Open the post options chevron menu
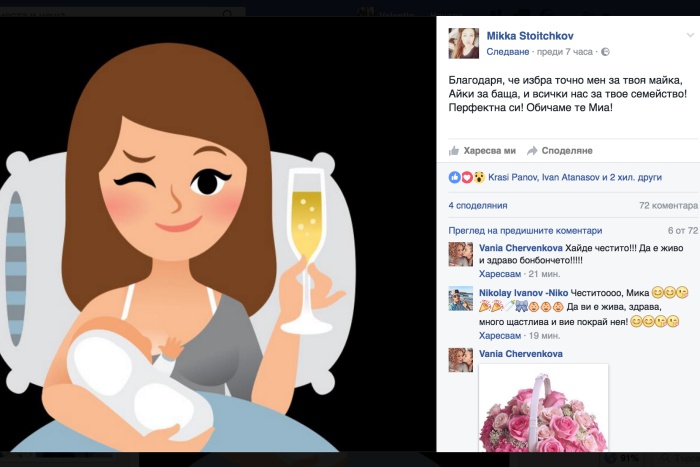This screenshot has height=467, width=700. tap(689, 35)
